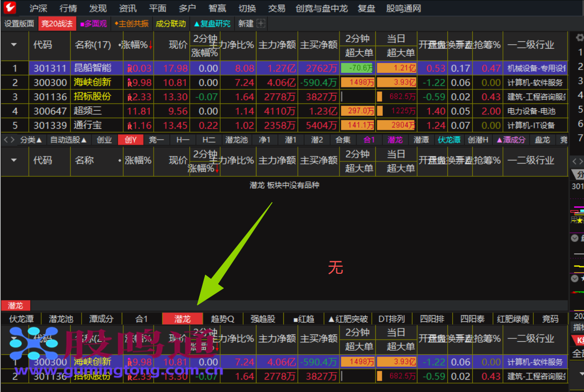Image resolution: width=584 pixels, height=392 pixels.
Task: Click 招标股份 name in top table
Action: pos(92,97)
